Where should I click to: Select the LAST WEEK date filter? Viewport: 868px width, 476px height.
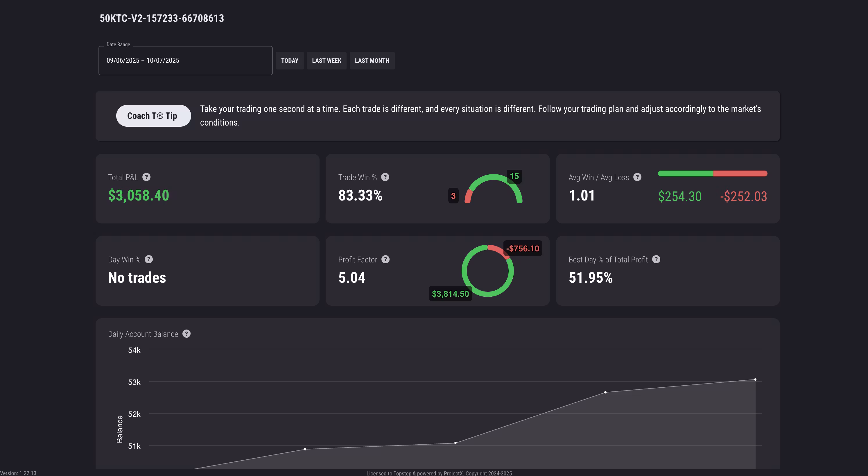click(x=327, y=61)
